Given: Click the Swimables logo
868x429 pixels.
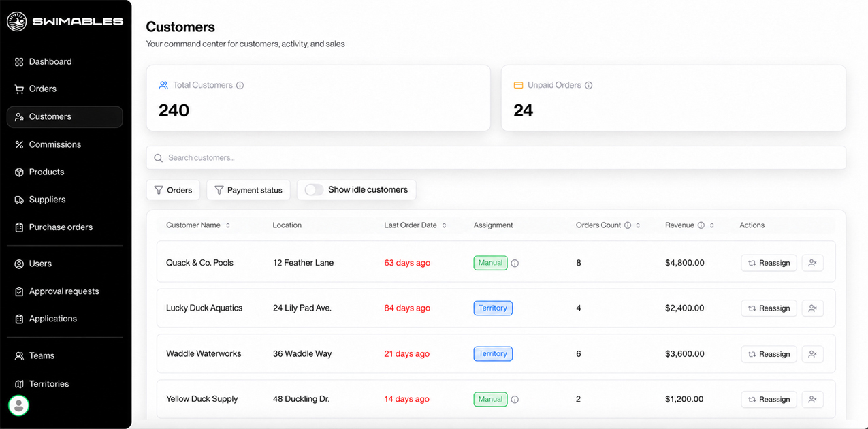Looking at the screenshot, I should [65, 21].
